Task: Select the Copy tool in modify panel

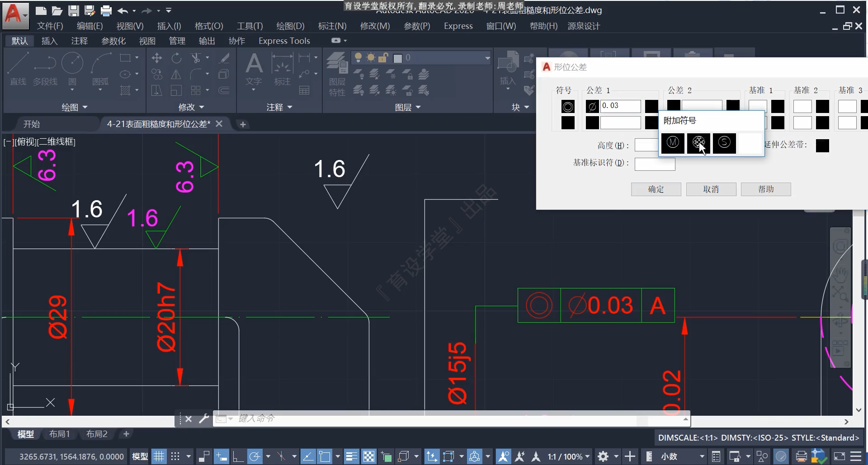Action: [157, 74]
